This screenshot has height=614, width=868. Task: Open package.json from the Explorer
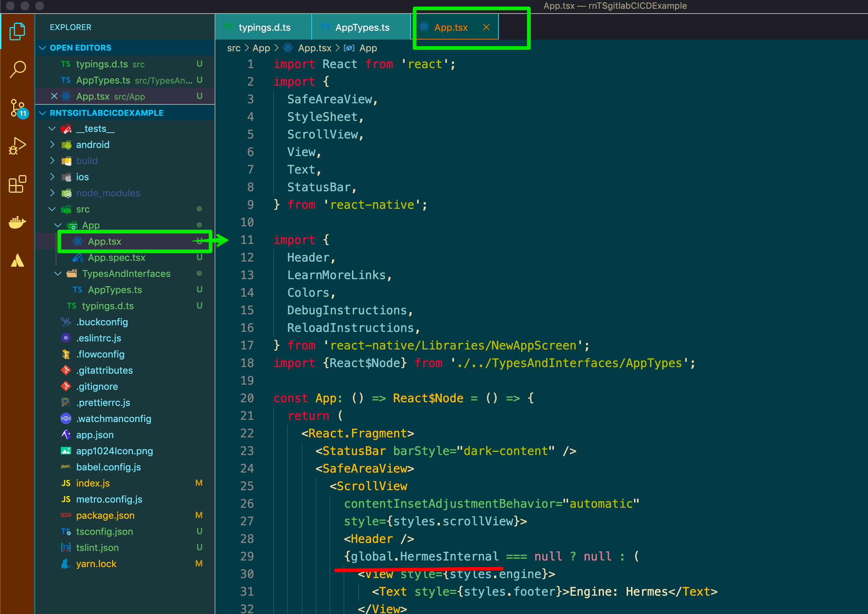[x=105, y=515]
